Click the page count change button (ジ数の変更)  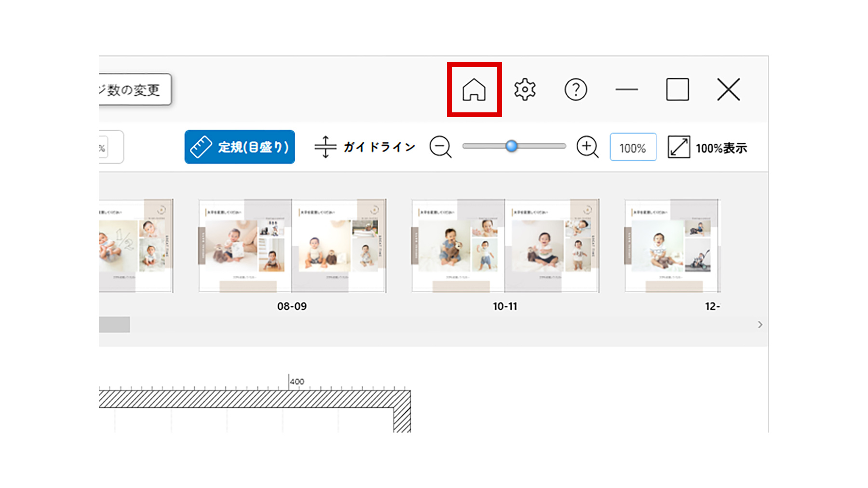click(135, 89)
